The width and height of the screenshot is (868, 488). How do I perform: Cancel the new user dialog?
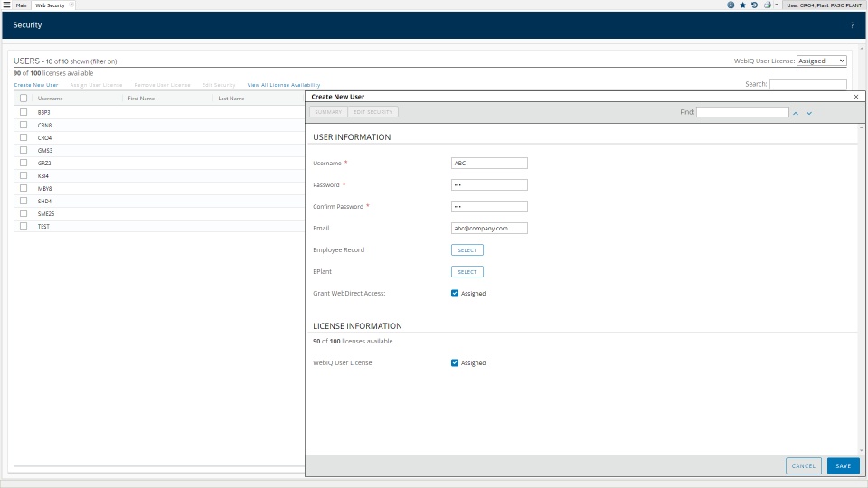coord(803,466)
